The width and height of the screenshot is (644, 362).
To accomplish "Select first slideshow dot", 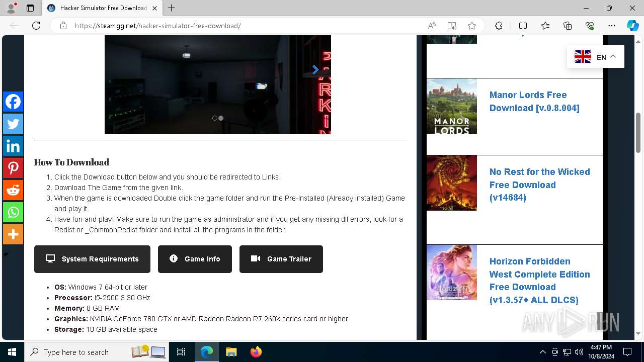I will pos(215,118).
